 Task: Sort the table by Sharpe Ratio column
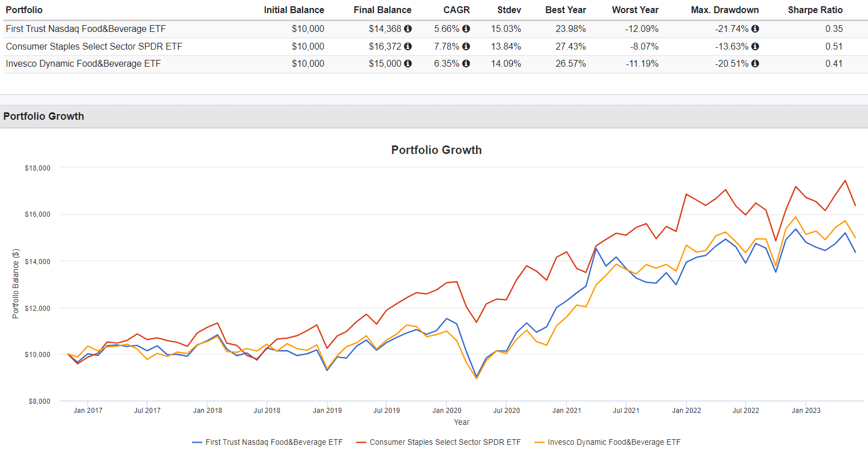[815, 10]
